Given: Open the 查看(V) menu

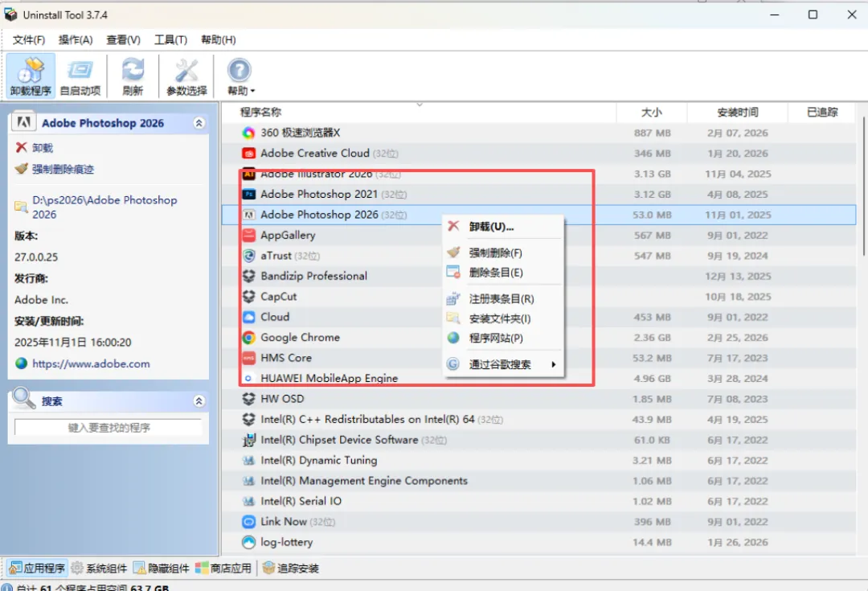Looking at the screenshot, I should (x=123, y=40).
